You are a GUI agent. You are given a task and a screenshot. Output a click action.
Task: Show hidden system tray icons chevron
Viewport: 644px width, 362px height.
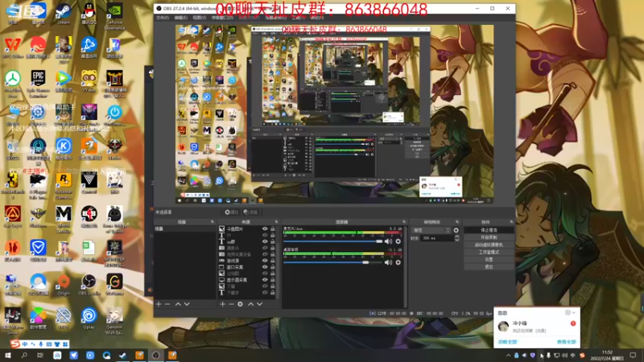coord(508,355)
